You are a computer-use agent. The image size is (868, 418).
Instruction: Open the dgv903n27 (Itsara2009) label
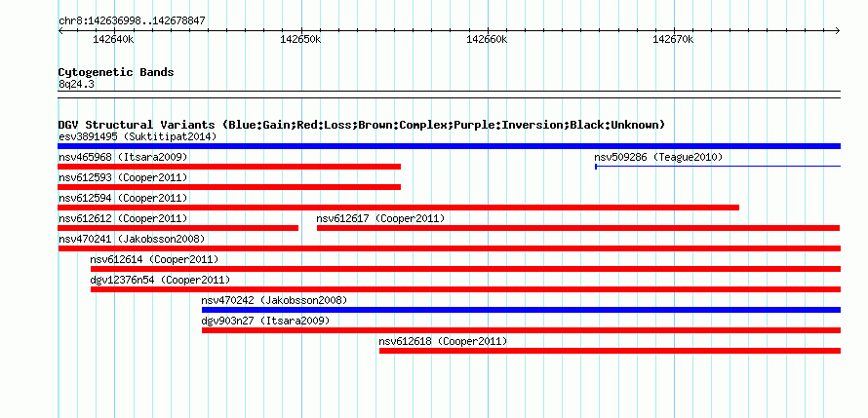265,321
